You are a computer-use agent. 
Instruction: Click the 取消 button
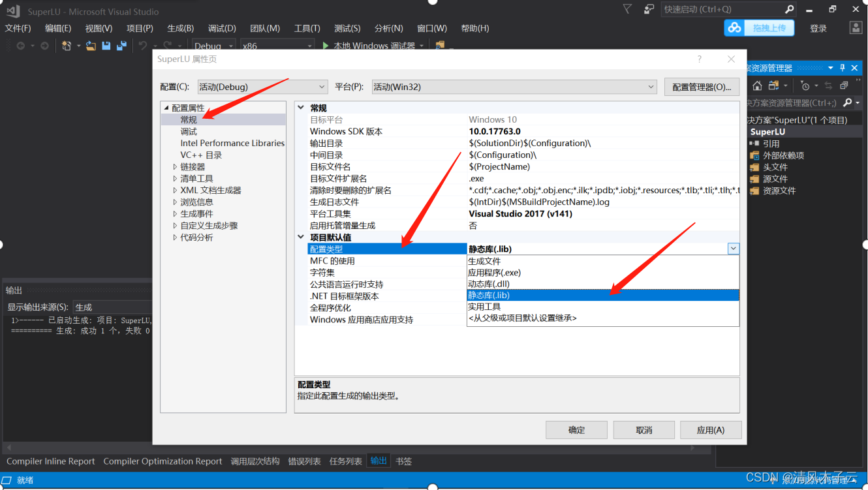[x=644, y=430]
